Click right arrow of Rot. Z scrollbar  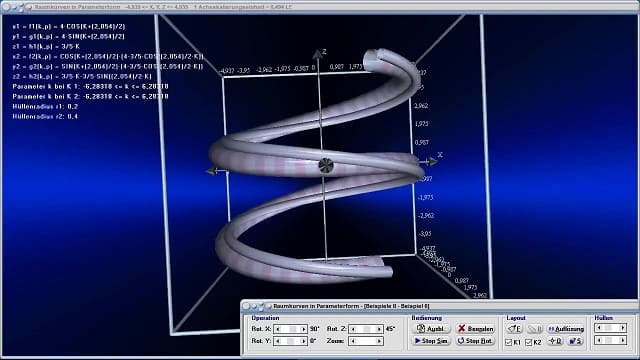point(379,329)
